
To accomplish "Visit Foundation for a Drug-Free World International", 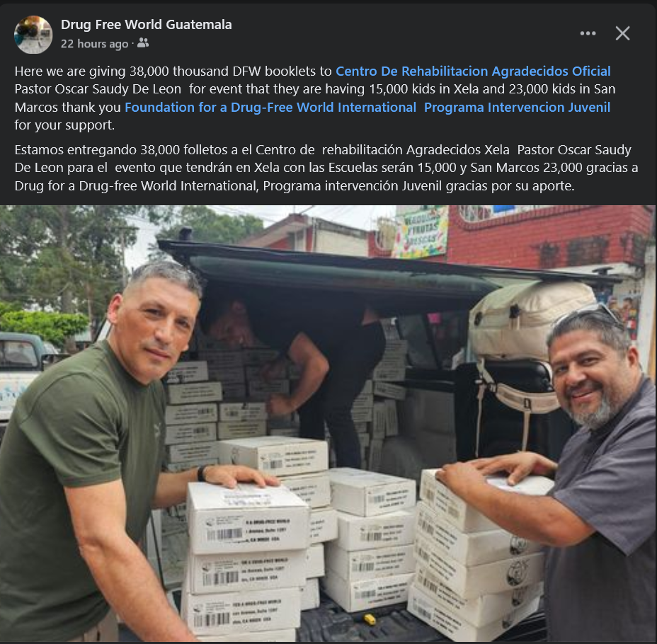I will (x=270, y=107).
